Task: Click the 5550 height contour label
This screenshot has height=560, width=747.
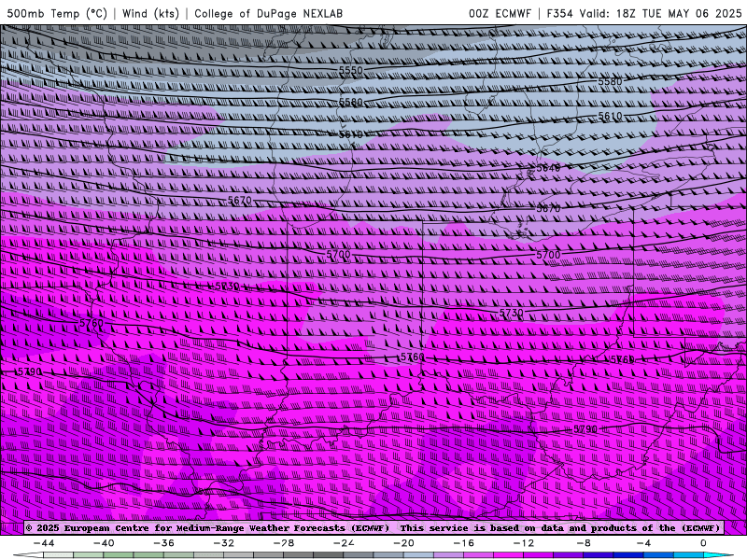Action: [x=351, y=71]
